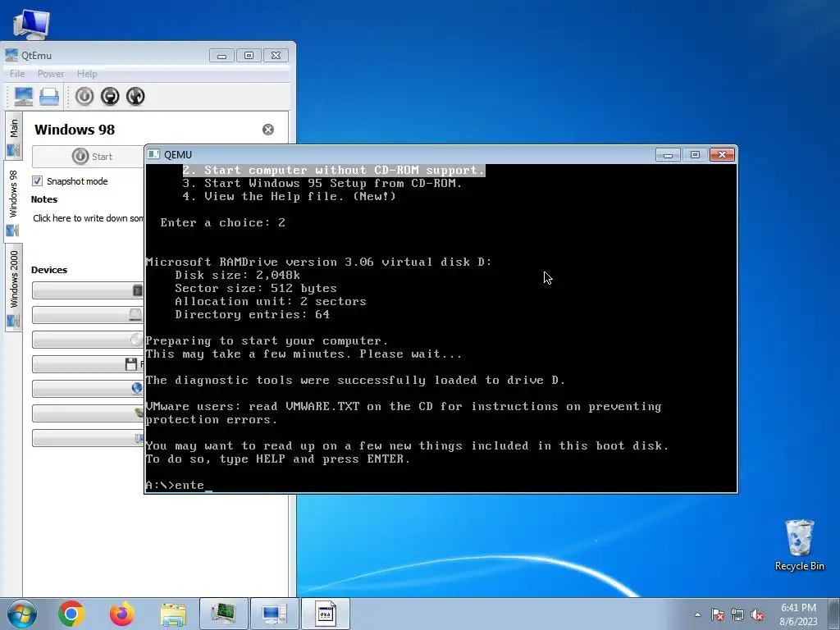Screen dimensions: 840x630
Task: Click the A:\> command prompt line
Action: [x=179, y=485]
